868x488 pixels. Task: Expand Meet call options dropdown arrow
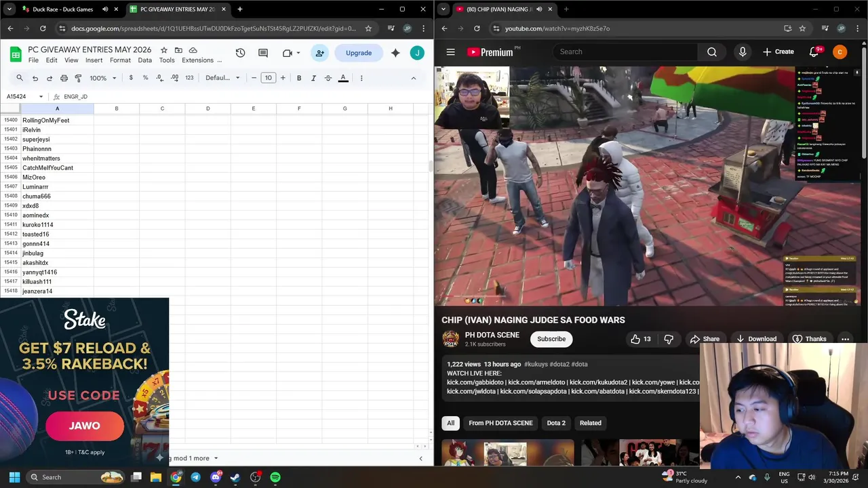pyautogui.click(x=298, y=53)
